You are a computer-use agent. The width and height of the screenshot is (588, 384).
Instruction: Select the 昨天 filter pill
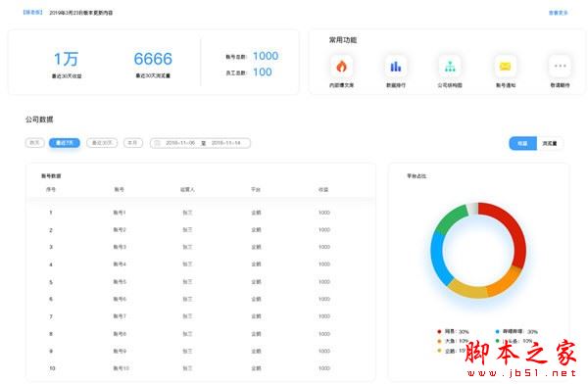35,143
